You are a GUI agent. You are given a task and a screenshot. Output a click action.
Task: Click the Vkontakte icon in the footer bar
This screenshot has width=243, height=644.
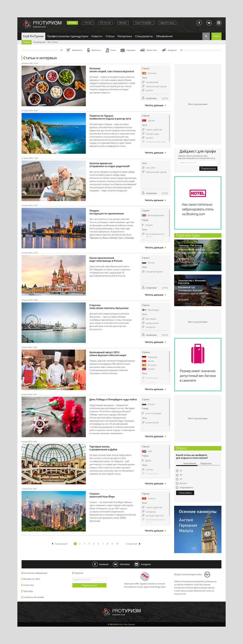pos(115,564)
